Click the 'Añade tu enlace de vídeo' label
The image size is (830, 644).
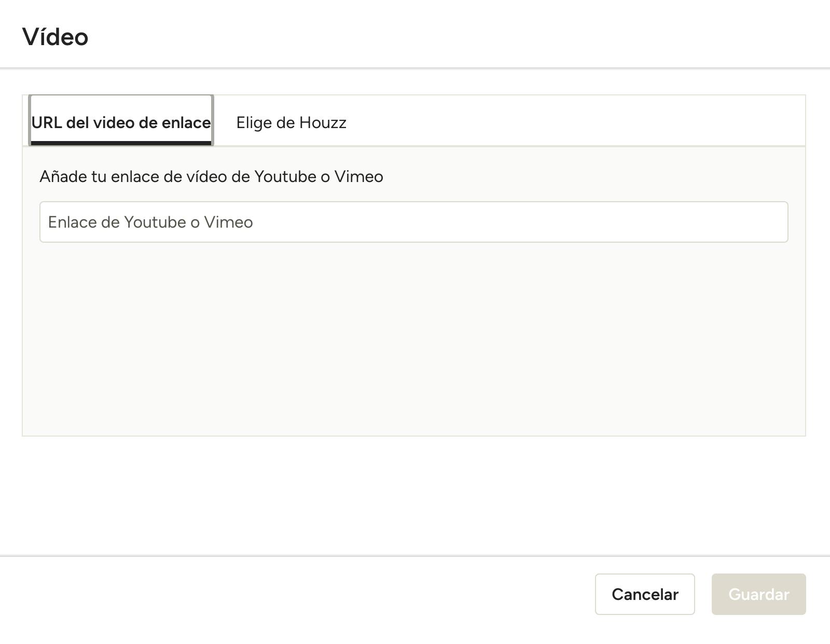(x=211, y=177)
